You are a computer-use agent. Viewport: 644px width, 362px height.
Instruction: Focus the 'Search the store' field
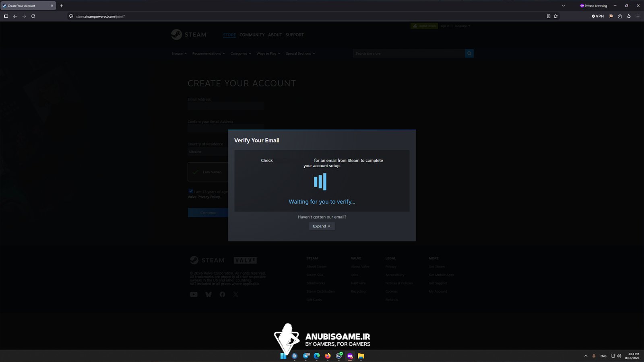(x=409, y=53)
